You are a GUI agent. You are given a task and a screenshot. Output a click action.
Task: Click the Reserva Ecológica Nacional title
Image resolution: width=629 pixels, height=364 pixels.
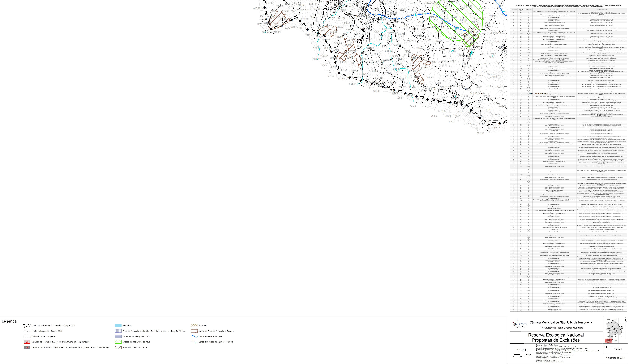pyautogui.click(x=556, y=335)
